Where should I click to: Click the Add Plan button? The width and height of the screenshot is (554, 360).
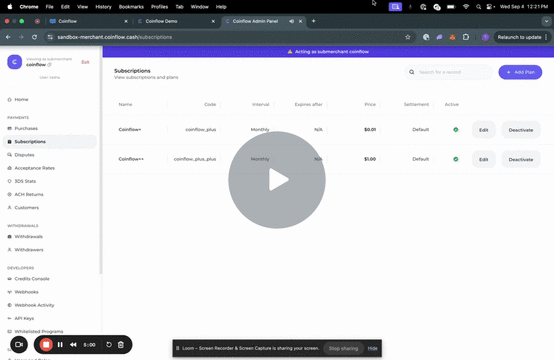coord(520,72)
